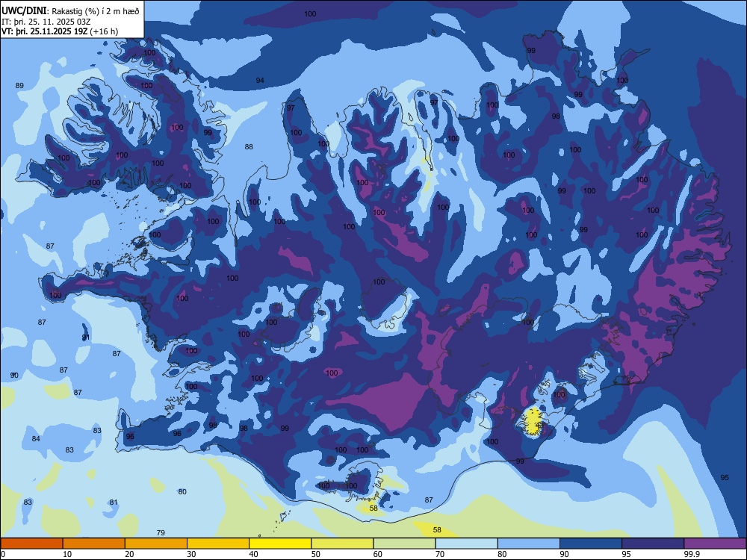
Task: Click the '88' humidity value on the map
Action: (x=249, y=146)
